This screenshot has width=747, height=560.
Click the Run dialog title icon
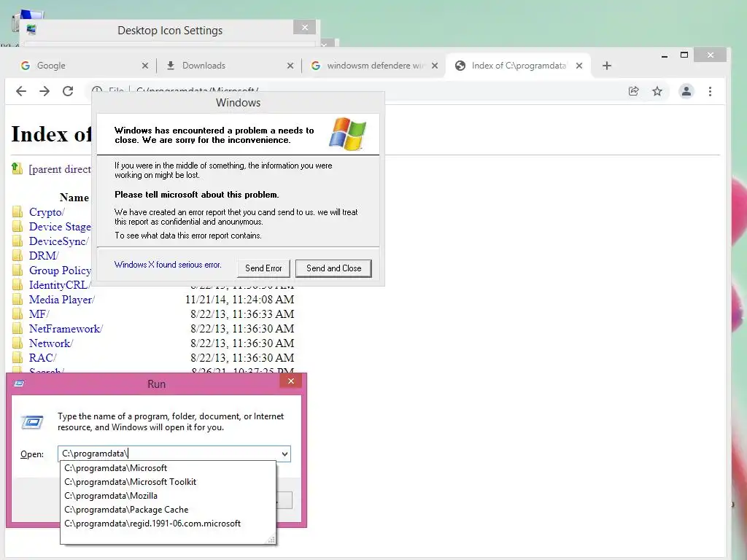19,384
